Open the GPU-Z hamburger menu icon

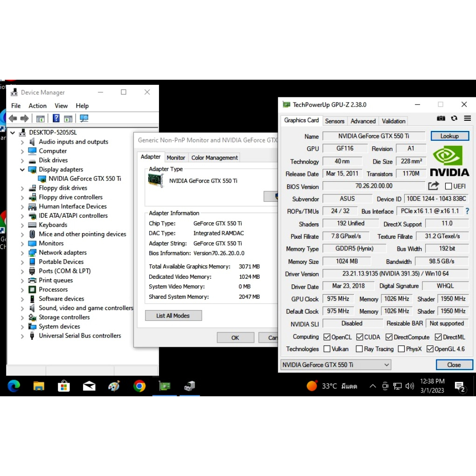coord(468,118)
